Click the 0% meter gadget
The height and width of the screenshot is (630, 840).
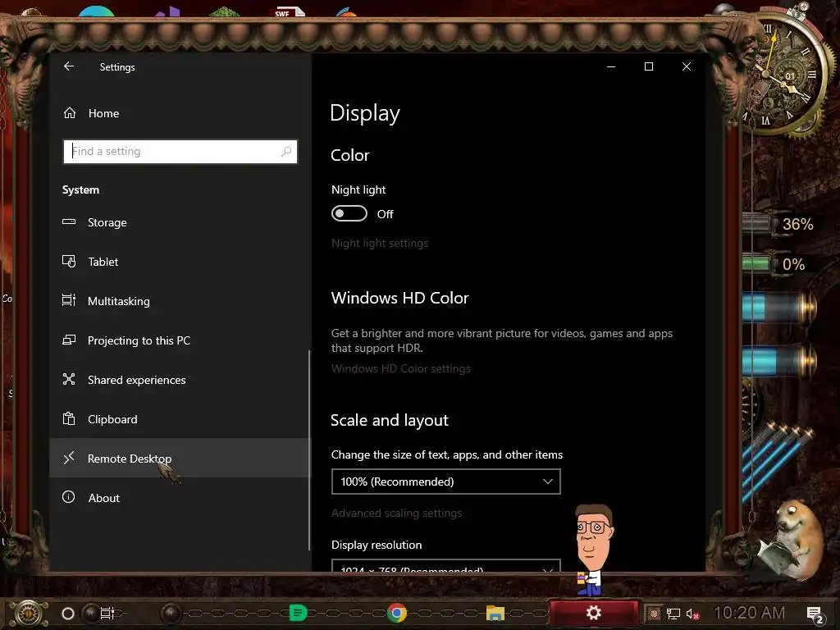click(x=776, y=264)
